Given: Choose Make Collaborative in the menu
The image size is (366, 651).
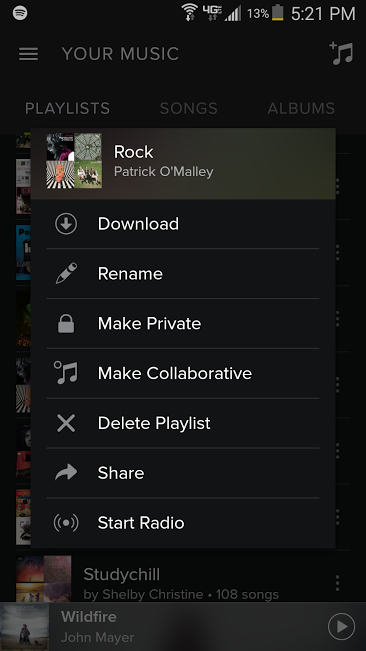Looking at the screenshot, I should [x=183, y=373].
